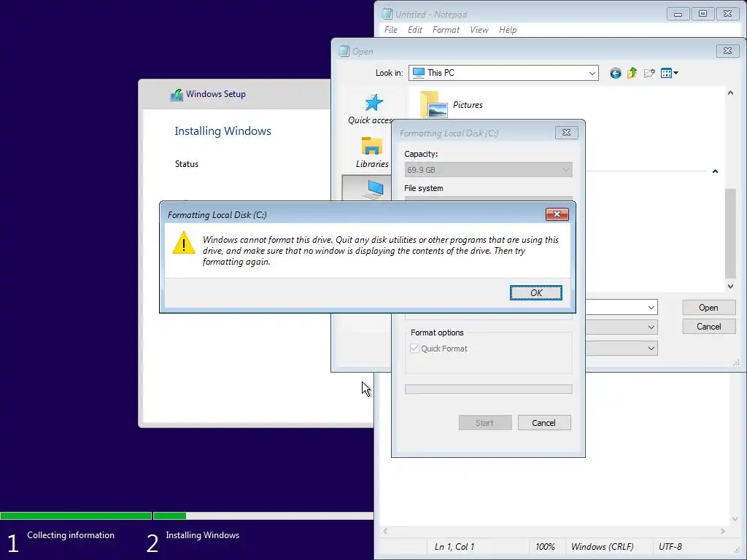Image resolution: width=747 pixels, height=560 pixels.
Task: Click Notepad vertical scroll down arrow
Action: click(735, 519)
